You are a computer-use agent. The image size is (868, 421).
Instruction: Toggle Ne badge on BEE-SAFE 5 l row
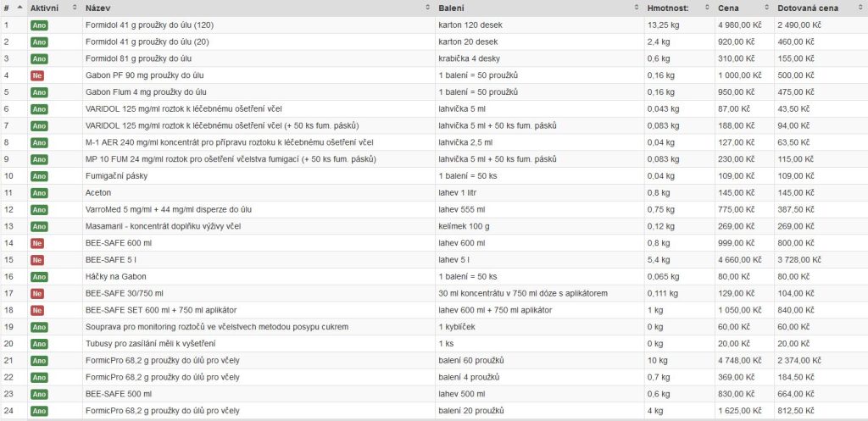37,260
